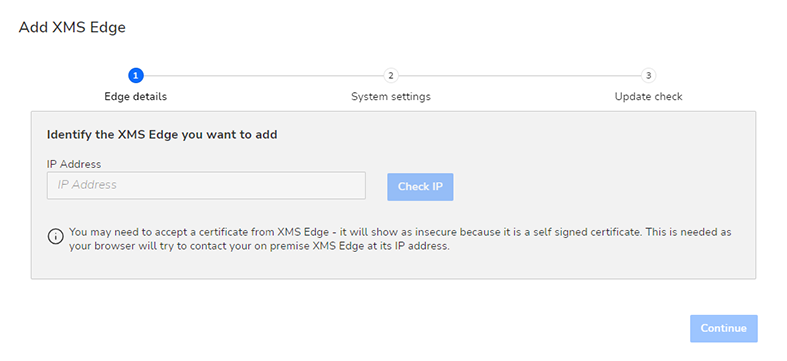This screenshot has width=787, height=361.
Task: Focus the IP Address input field
Action: point(206,185)
